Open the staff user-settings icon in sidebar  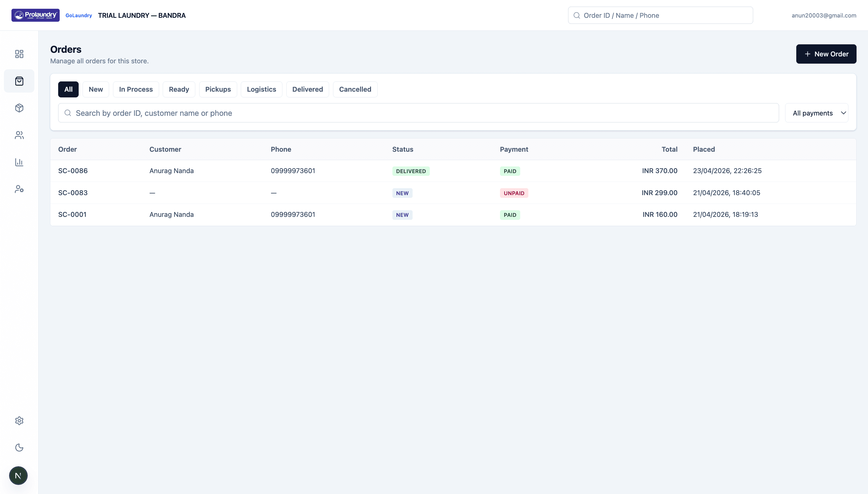(x=19, y=189)
